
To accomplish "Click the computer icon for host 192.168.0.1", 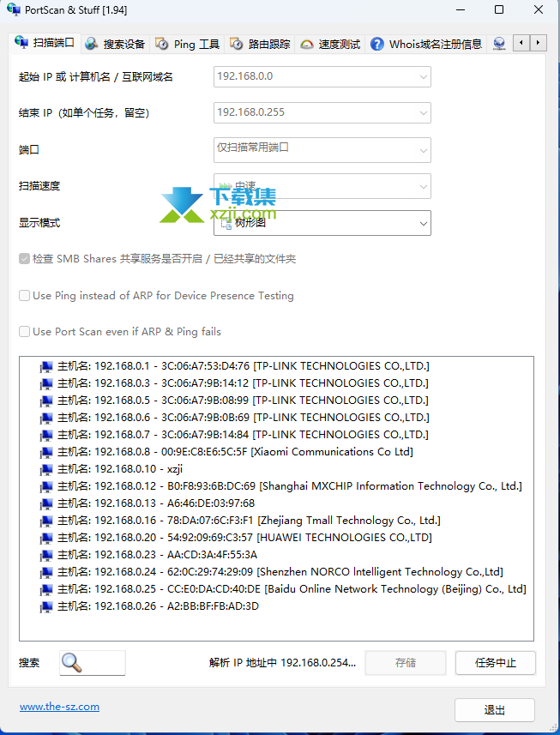I will click(46, 366).
